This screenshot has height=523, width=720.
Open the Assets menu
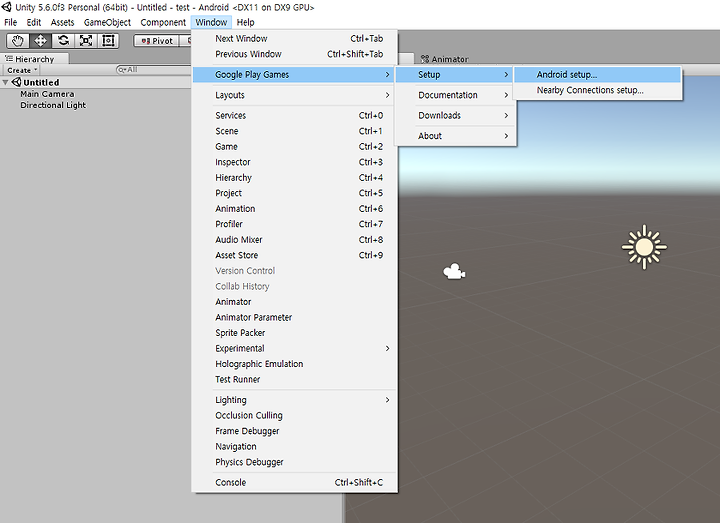point(62,22)
